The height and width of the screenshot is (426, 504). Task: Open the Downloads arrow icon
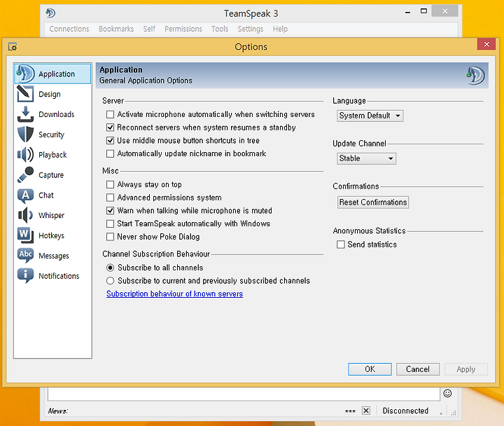25,114
